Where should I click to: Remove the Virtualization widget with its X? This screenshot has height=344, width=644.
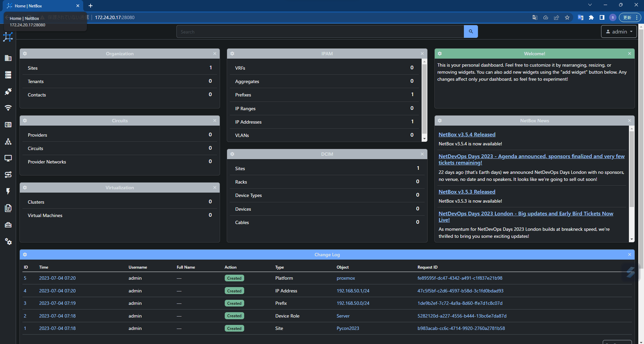coord(215,188)
